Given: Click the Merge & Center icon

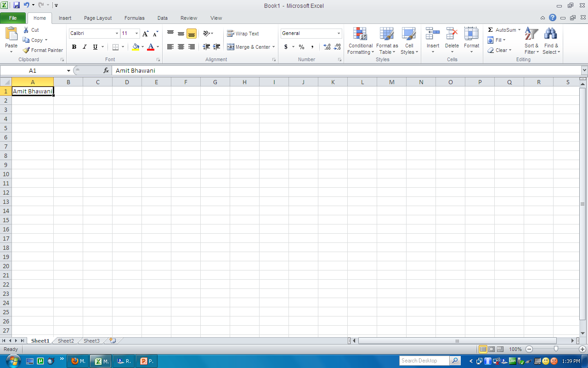Looking at the screenshot, I should click(248, 46).
